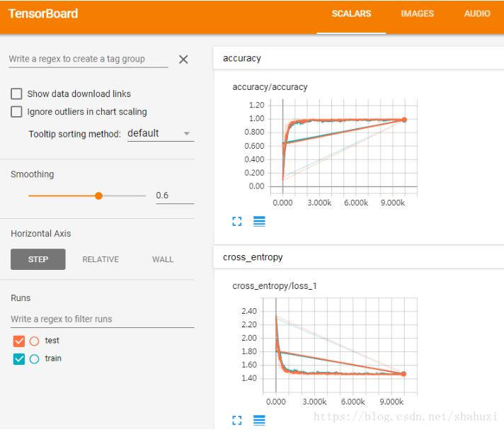
Task: Select RELATIVE horizontal axis
Action: pyautogui.click(x=101, y=259)
